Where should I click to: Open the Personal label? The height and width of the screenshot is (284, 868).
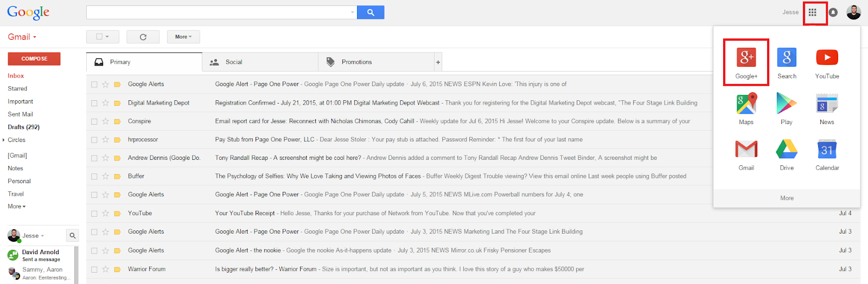coord(19,182)
